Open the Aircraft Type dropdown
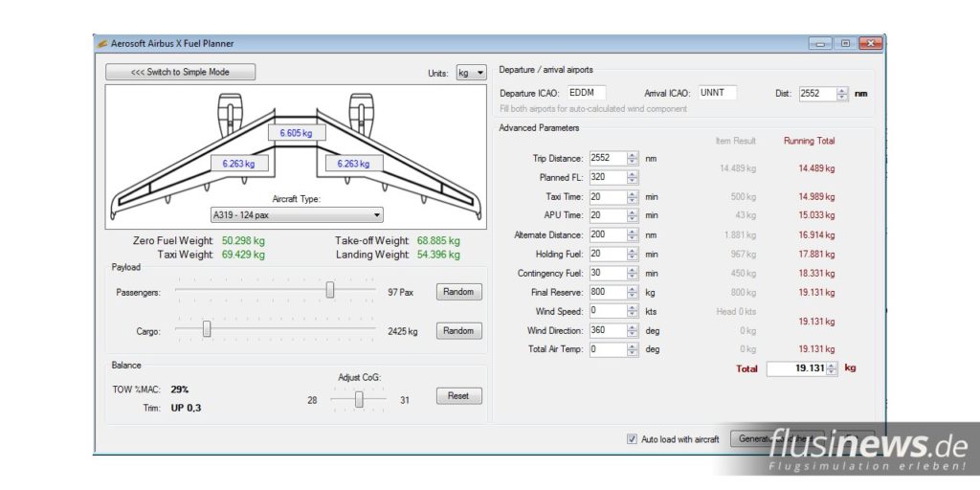 [297, 215]
